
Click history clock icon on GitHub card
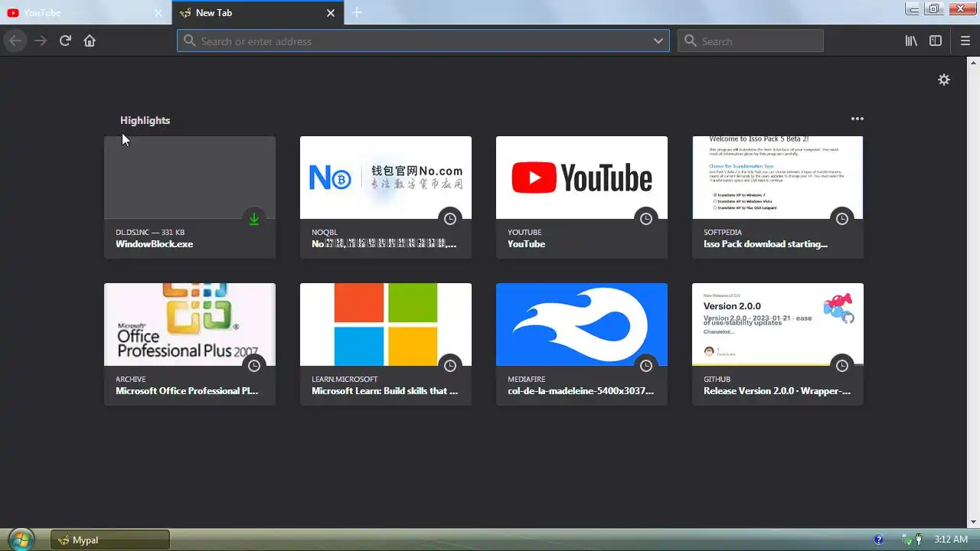tap(842, 366)
